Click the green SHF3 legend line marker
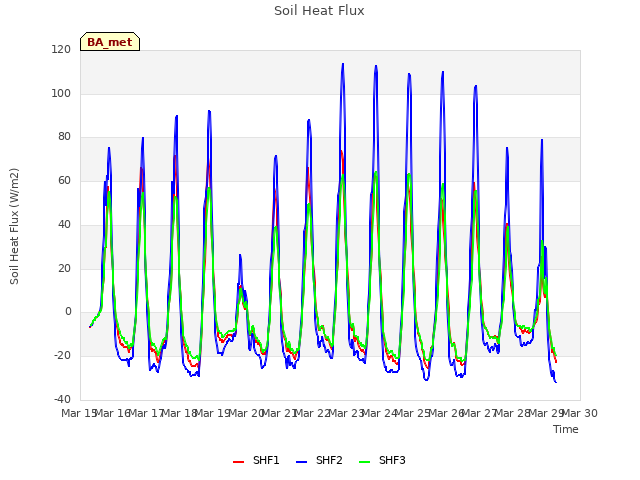Screen dimensions: 640x480 click(x=364, y=462)
